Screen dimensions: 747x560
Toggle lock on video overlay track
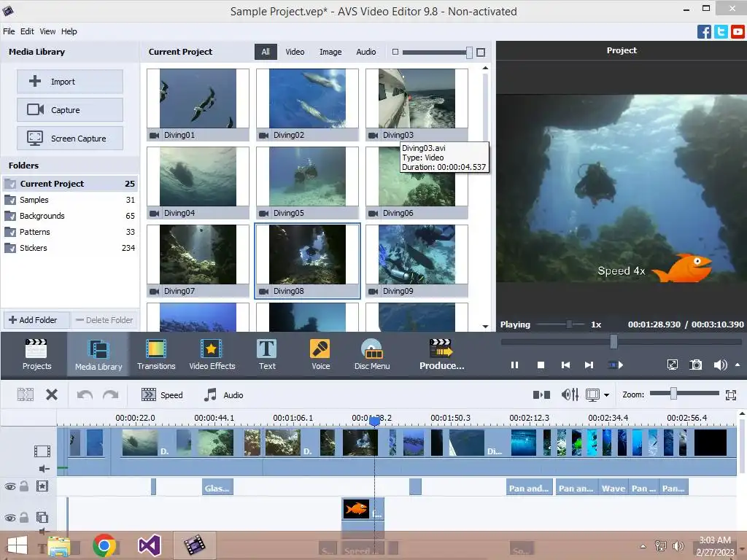[x=24, y=517]
